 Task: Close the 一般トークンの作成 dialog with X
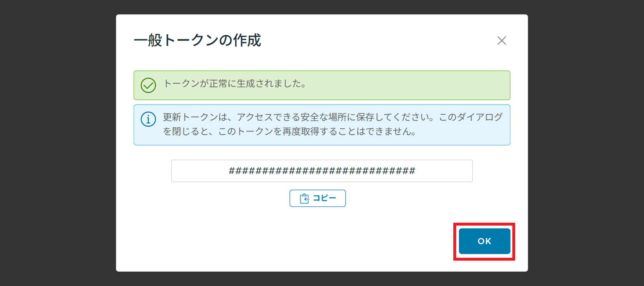502,40
